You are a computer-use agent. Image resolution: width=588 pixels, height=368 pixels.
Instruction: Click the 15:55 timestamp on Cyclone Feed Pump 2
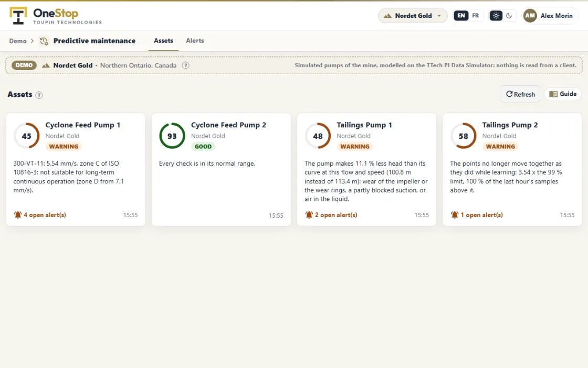(x=276, y=216)
